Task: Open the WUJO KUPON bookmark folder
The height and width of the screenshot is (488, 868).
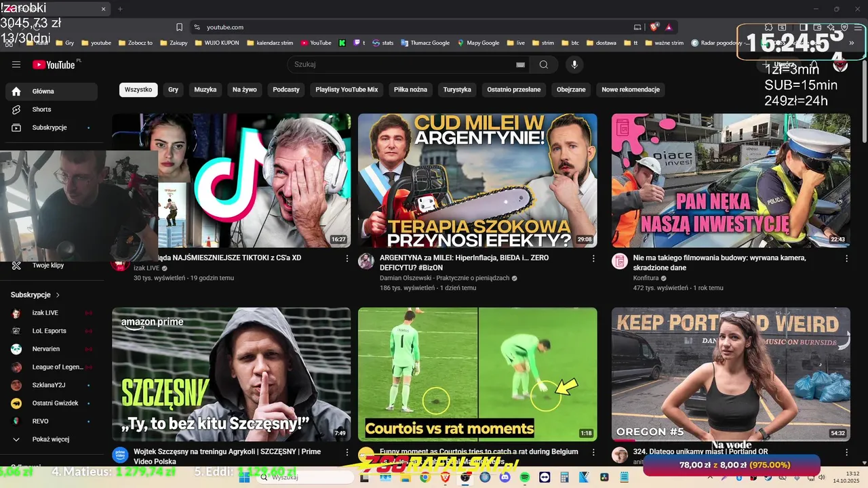Action: 216,43
